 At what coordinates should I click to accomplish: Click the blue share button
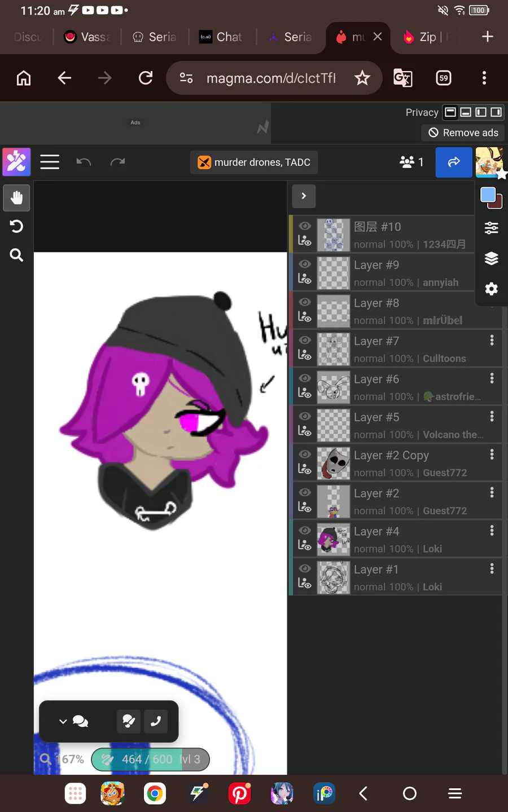click(454, 162)
